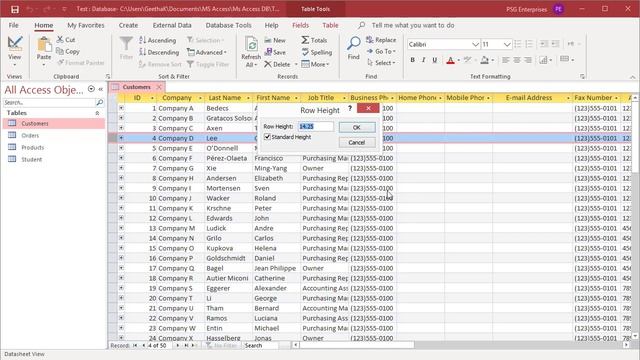The image size is (640, 360).
Task: Select the Customers document tab
Action: click(136, 87)
